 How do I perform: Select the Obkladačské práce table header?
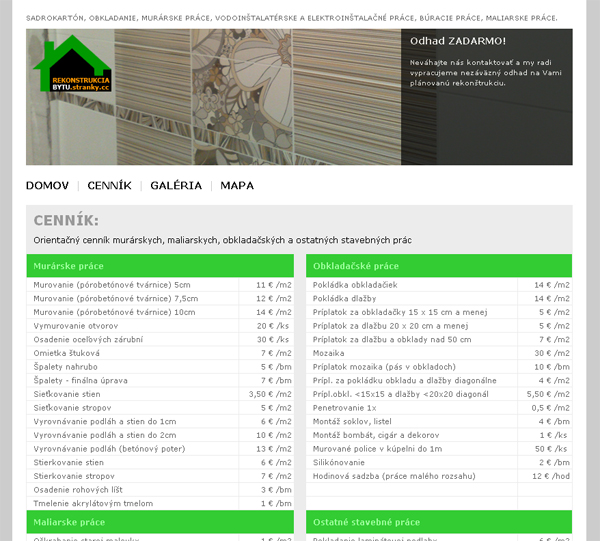[439, 266]
